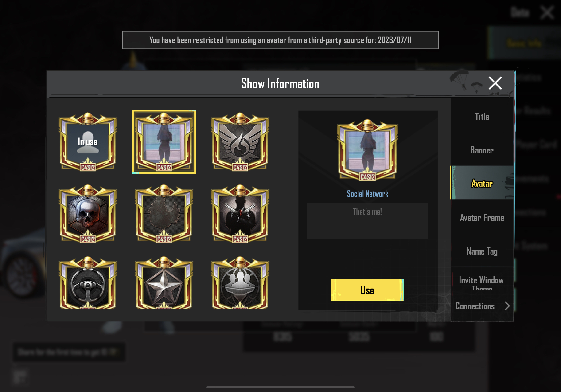Image resolution: width=561 pixels, height=392 pixels.
Task: Open the Avatar Frame tab
Action: pyautogui.click(x=482, y=218)
